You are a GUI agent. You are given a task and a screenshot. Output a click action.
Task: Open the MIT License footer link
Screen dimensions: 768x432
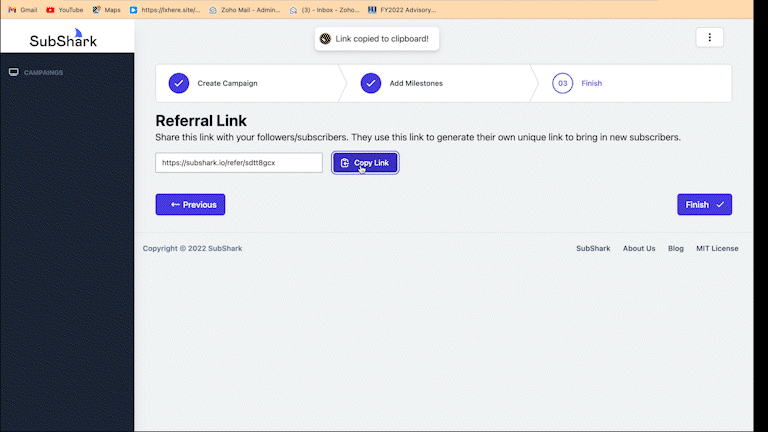click(717, 248)
